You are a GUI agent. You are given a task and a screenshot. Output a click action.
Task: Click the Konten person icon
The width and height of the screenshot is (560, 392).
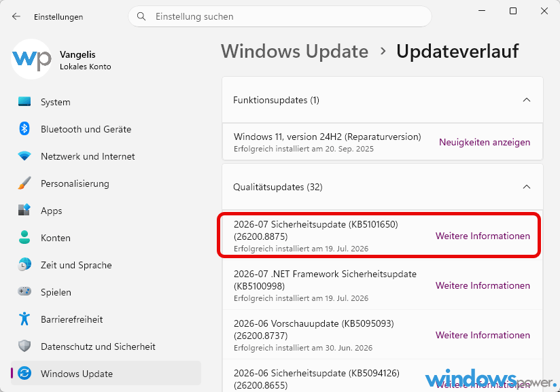coord(24,237)
